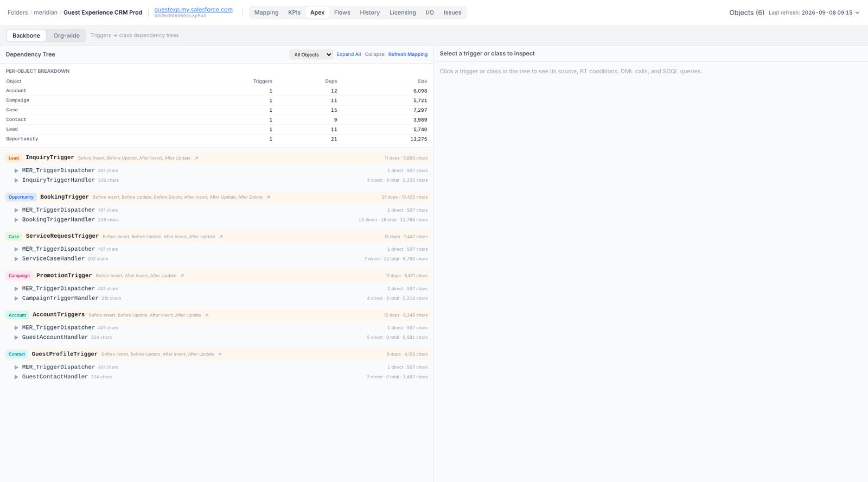Viewport: 868px width, 482px height.
Task: Open the Last refresh dropdown chevron
Action: (857, 12)
